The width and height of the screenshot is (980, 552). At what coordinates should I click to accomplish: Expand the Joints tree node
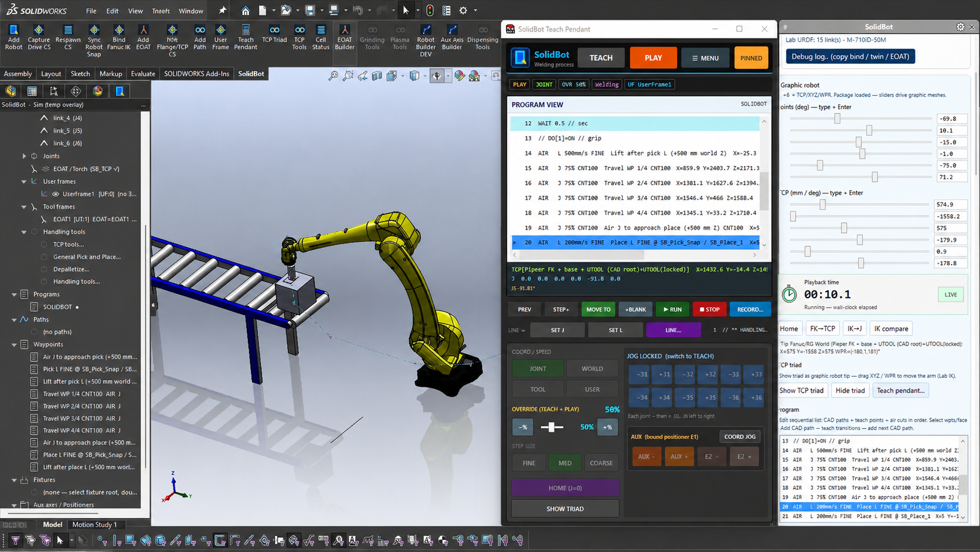pyautogui.click(x=24, y=156)
